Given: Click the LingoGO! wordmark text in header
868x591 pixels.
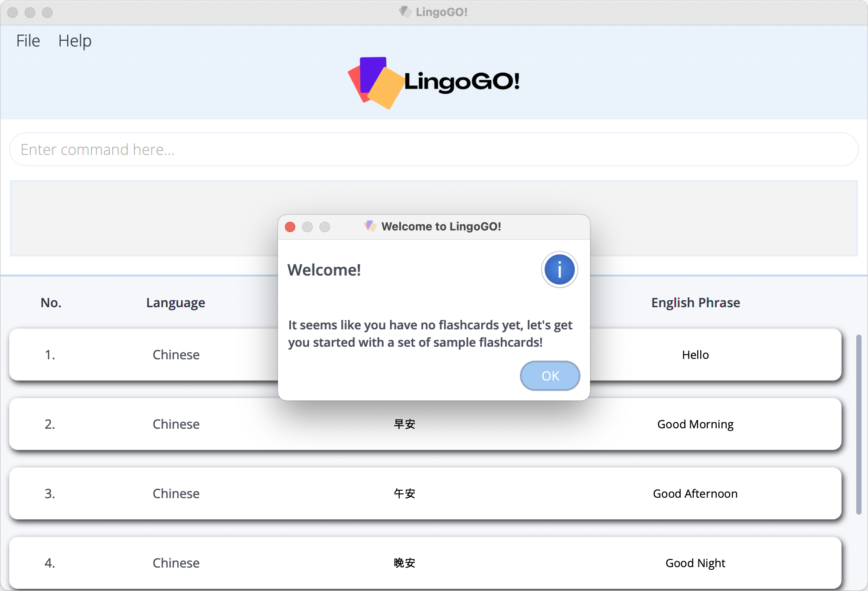Looking at the screenshot, I should (462, 82).
